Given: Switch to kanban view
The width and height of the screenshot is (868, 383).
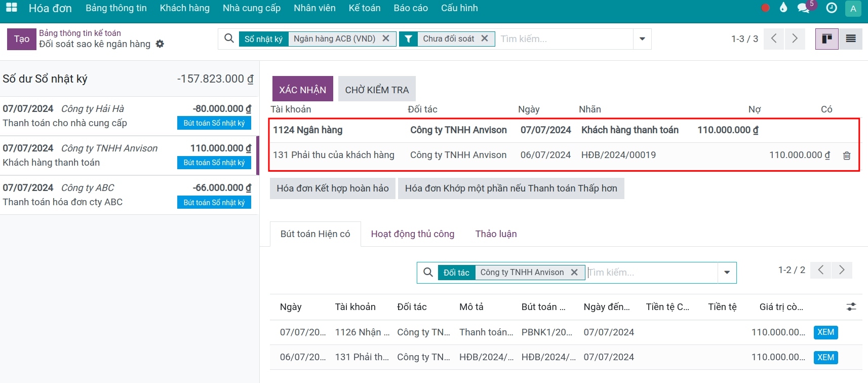Looking at the screenshot, I should click(827, 39).
